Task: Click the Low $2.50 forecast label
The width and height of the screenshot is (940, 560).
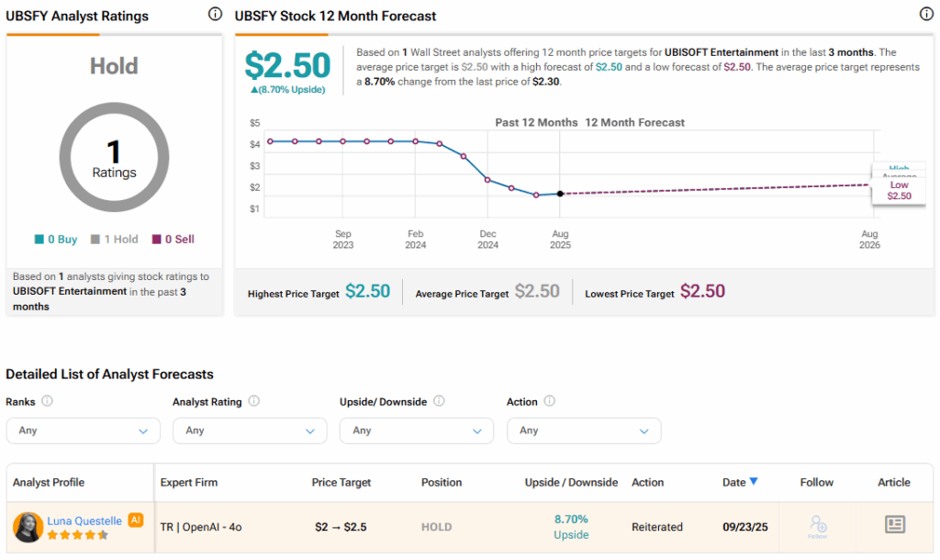Action: pyautogui.click(x=899, y=190)
